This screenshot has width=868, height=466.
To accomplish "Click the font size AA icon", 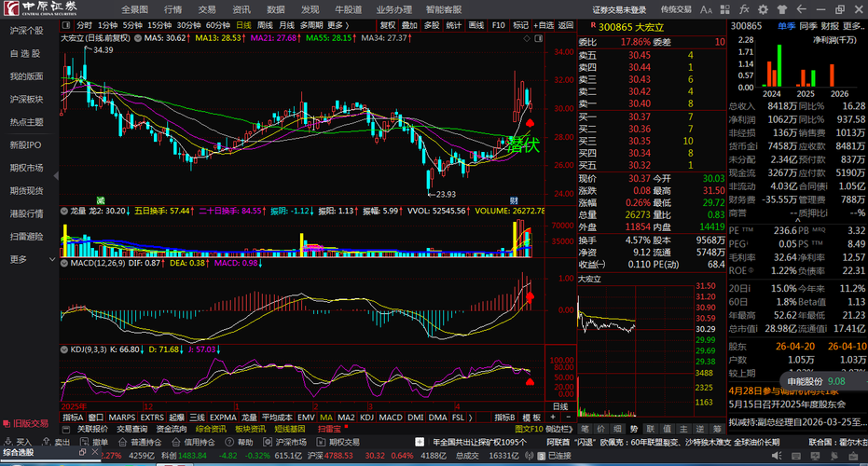I will click(706, 9).
